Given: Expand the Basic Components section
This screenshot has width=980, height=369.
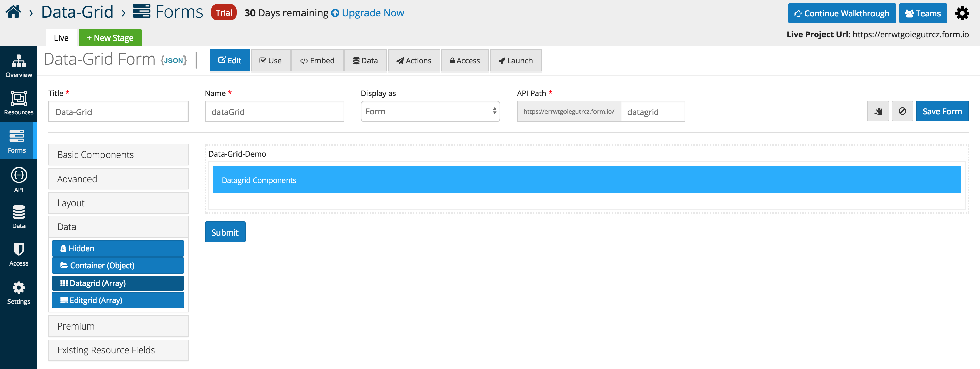Looking at the screenshot, I should click(x=118, y=154).
